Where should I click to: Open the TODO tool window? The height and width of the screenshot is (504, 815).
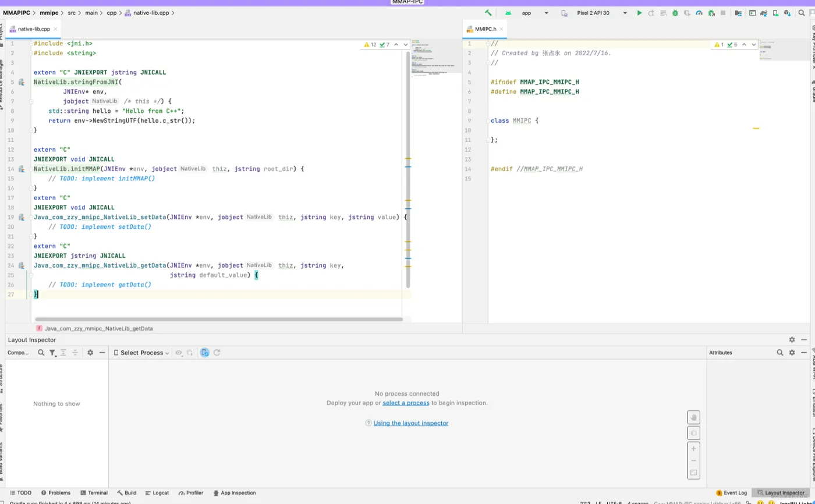[x=20, y=493]
